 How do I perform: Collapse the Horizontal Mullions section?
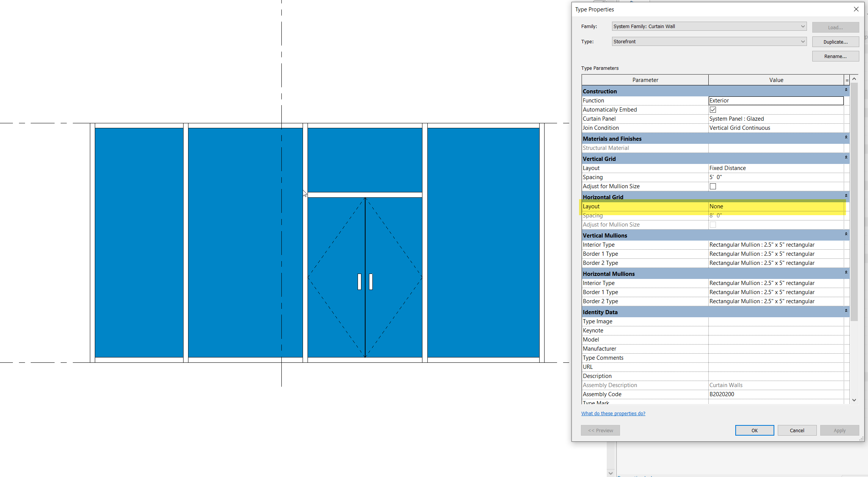click(846, 272)
